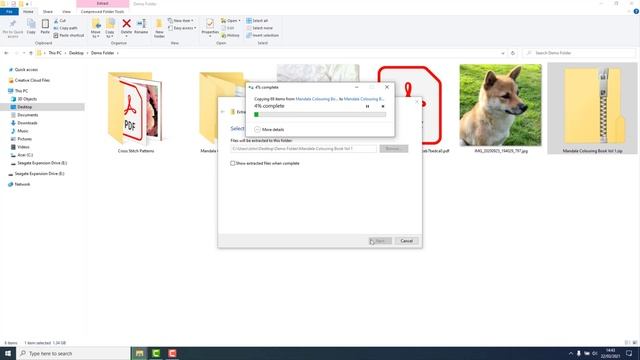Open the New item dropdown
This screenshot has width=640, height=360.
tap(180, 20)
